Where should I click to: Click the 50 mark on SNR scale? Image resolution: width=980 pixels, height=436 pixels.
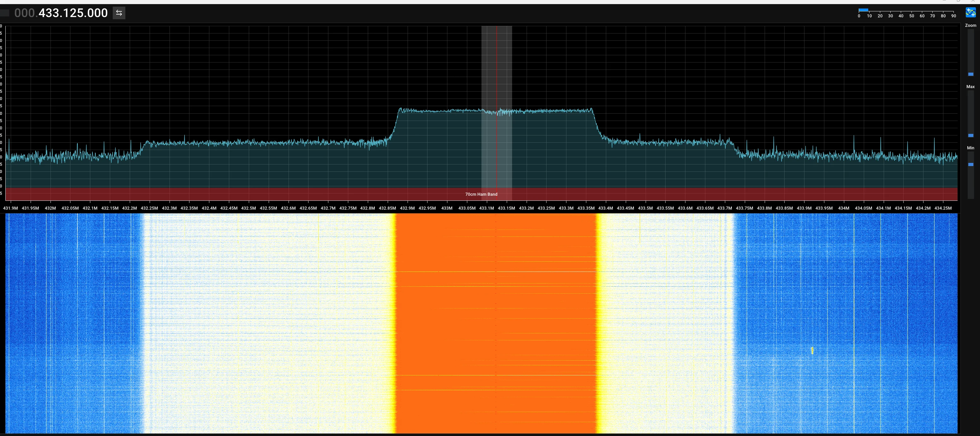point(911,16)
